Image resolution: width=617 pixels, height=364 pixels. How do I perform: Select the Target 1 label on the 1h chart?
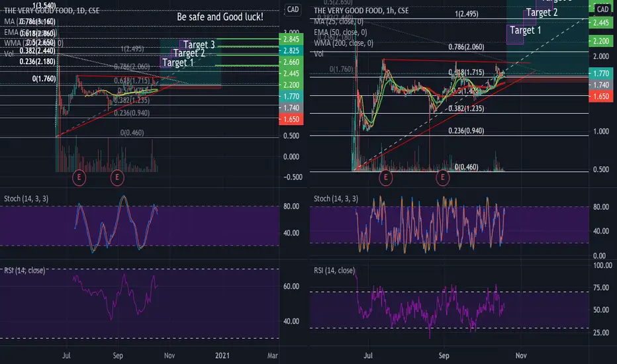tap(526, 30)
